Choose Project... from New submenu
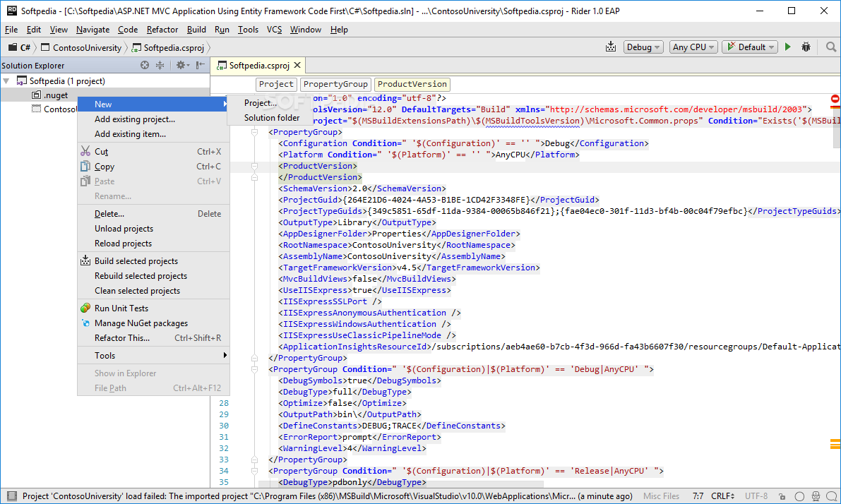Image resolution: width=841 pixels, height=504 pixels. 270,102
